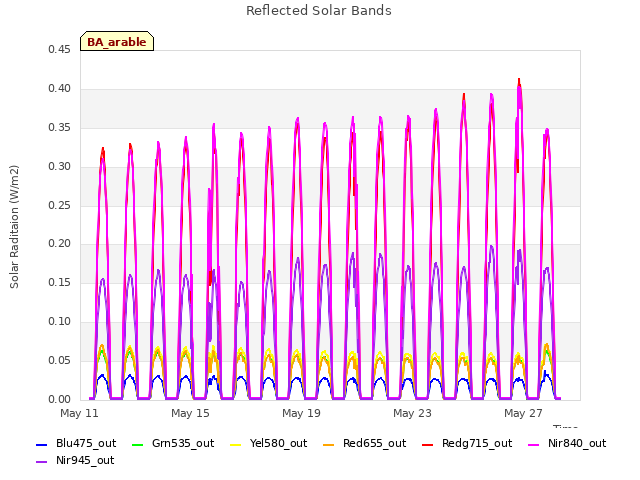The height and width of the screenshot is (480, 640).
Task: Click the green Grn535_out legend swatch
Action: (x=138, y=444)
